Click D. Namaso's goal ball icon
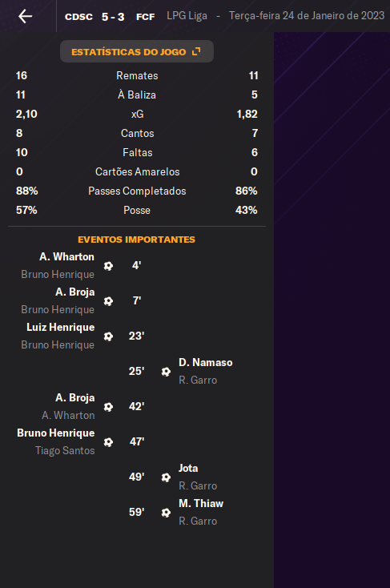 [166, 372]
